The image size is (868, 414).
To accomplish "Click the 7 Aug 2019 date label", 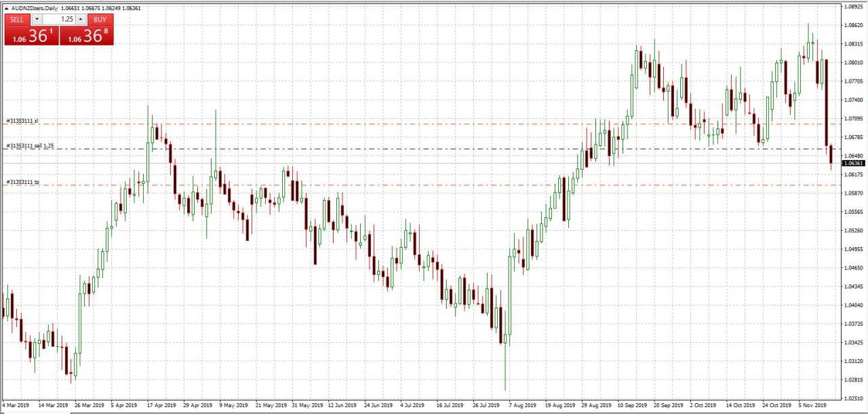I will [x=521, y=405].
